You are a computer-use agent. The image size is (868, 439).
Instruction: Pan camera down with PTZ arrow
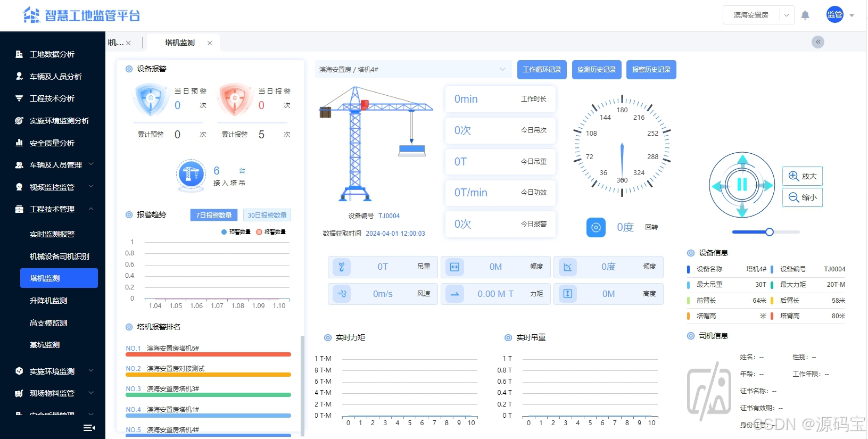742,211
